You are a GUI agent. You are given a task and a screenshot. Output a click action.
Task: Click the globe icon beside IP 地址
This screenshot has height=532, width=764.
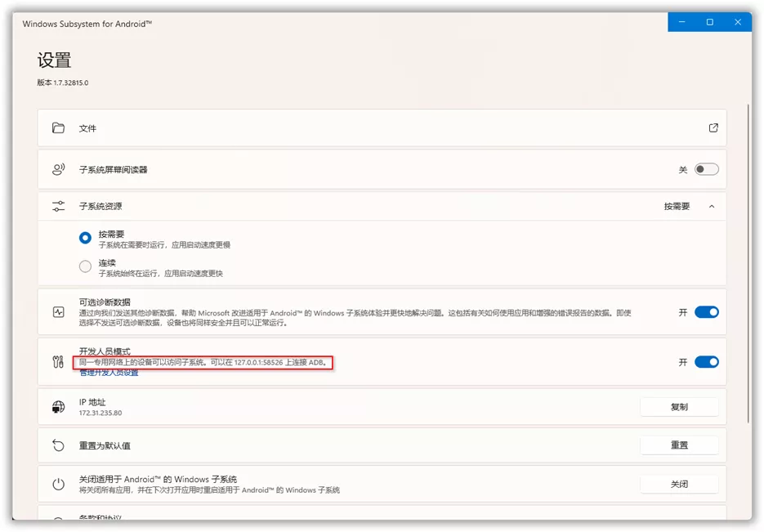(59, 406)
